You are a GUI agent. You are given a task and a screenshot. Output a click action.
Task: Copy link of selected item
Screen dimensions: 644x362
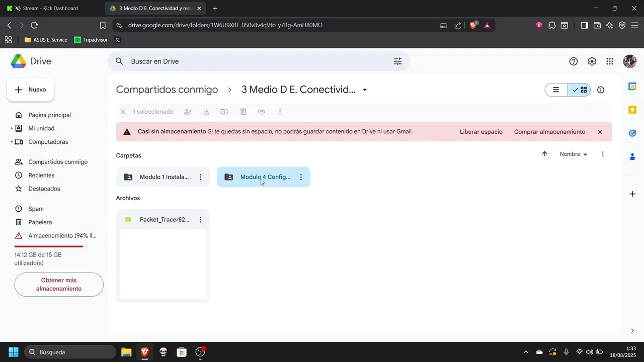click(x=262, y=112)
